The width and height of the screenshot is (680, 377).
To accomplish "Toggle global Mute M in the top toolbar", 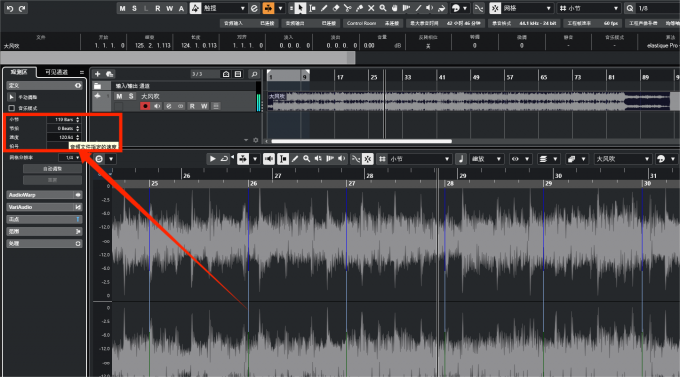I will click(x=123, y=8).
